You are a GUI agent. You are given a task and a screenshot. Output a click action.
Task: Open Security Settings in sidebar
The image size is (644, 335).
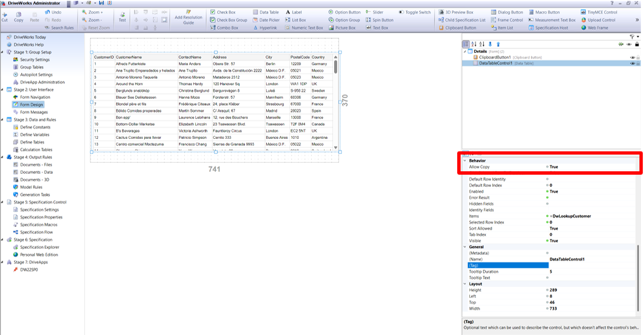point(31,59)
